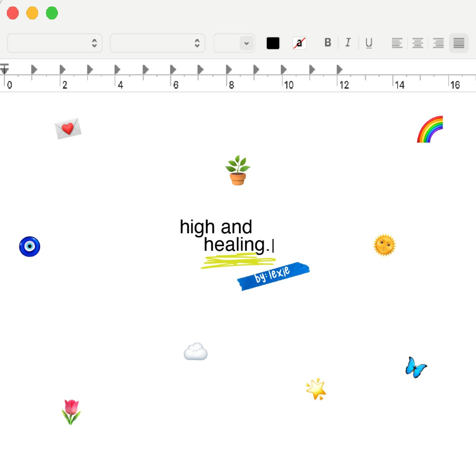
Task: Open the paragraph style dropdown
Action: (x=55, y=43)
